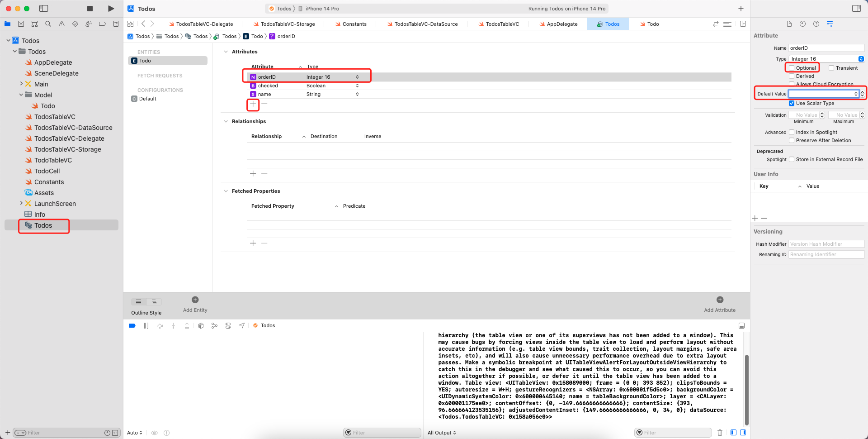Open the Simulate Location arrow icon

click(x=242, y=326)
